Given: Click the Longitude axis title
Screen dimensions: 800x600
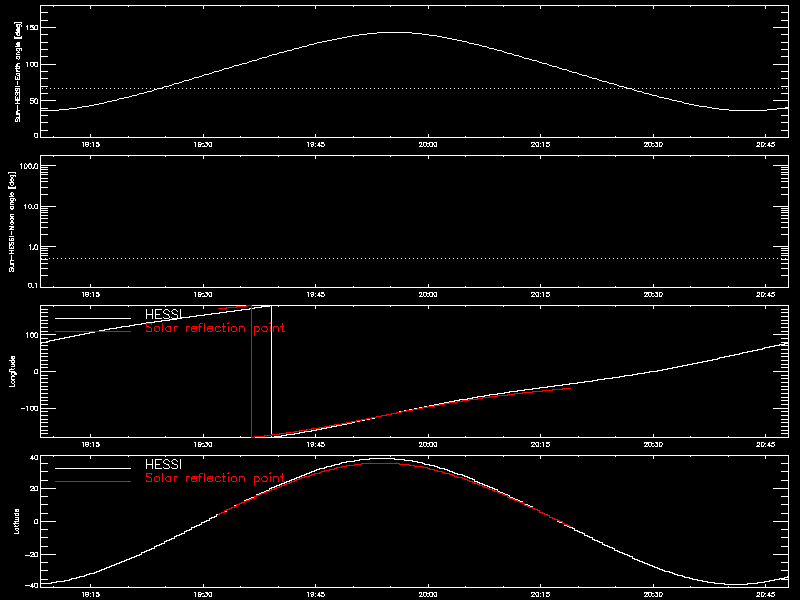Looking at the screenshot, I should pyautogui.click(x=13, y=371).
